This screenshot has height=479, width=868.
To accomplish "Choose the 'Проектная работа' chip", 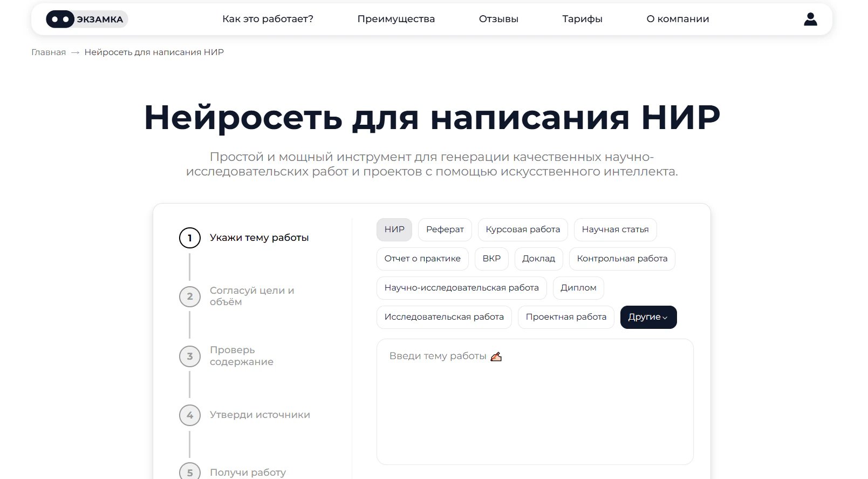I will pos(566,317).
